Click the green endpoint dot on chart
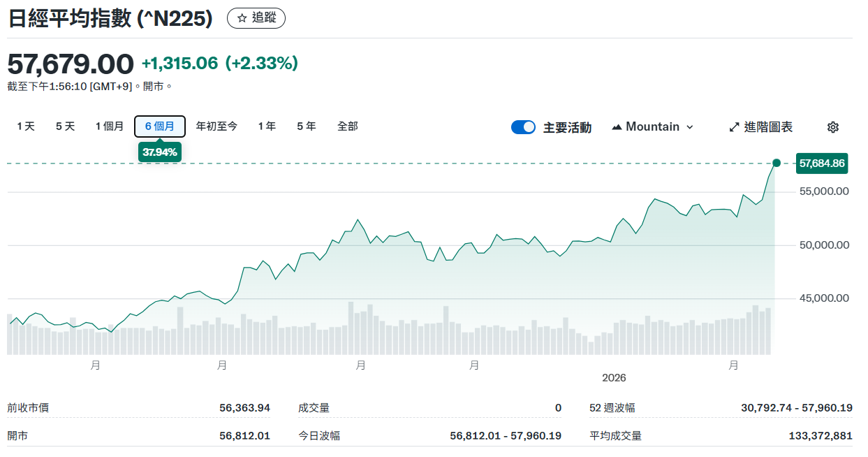 pos(777,163)
